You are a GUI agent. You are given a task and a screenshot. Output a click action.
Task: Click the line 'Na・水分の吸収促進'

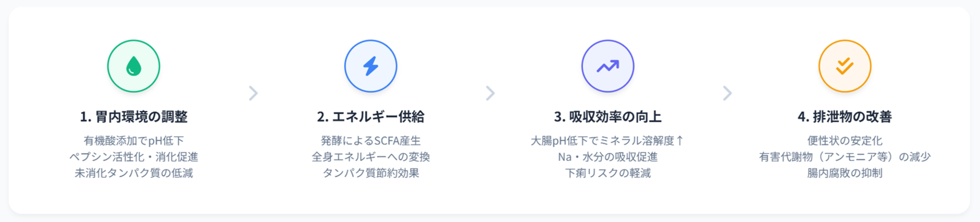point(608,157)
